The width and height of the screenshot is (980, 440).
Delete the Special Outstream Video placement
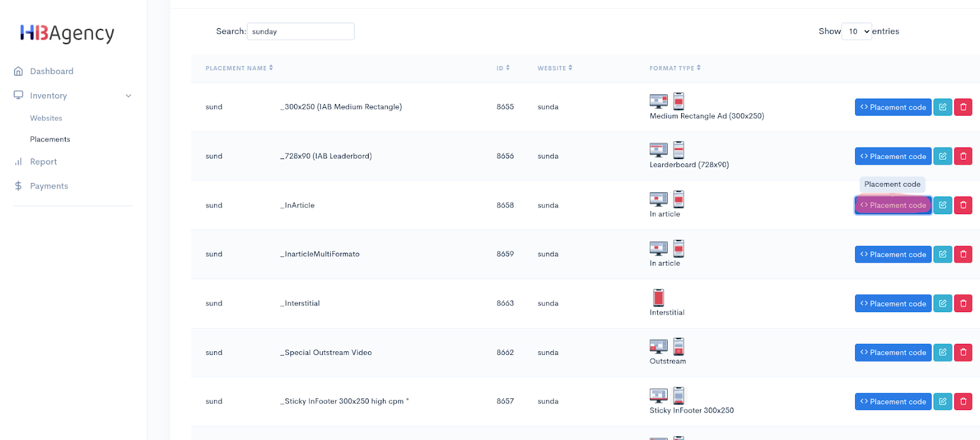coord(963,352)
